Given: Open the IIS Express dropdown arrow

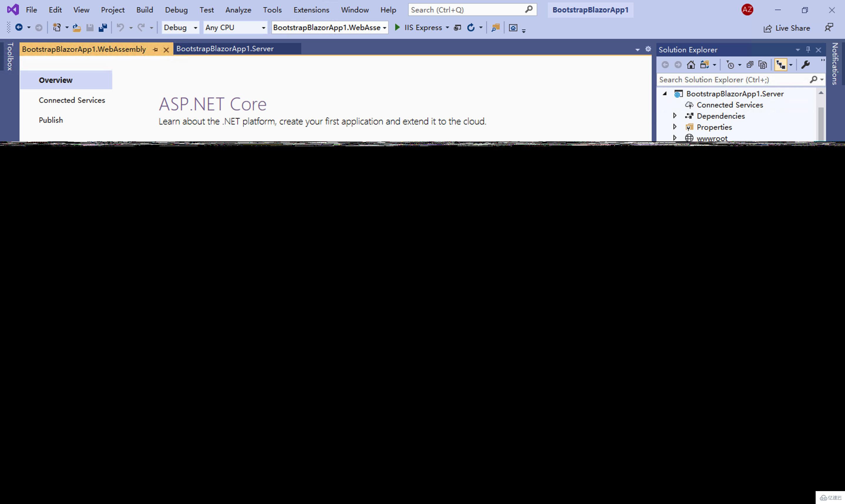Looking at the screenshot, I should (x=447, y=28).
